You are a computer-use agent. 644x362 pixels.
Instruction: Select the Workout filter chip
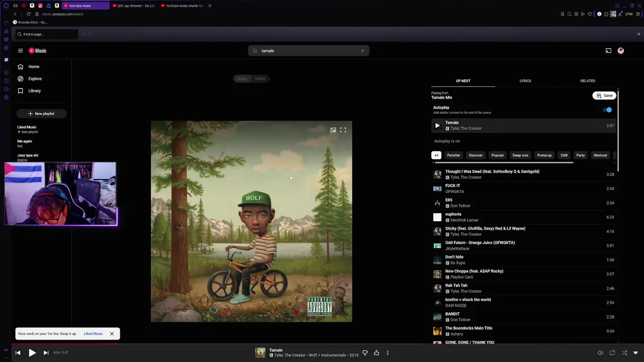click(x=600, y=155)
